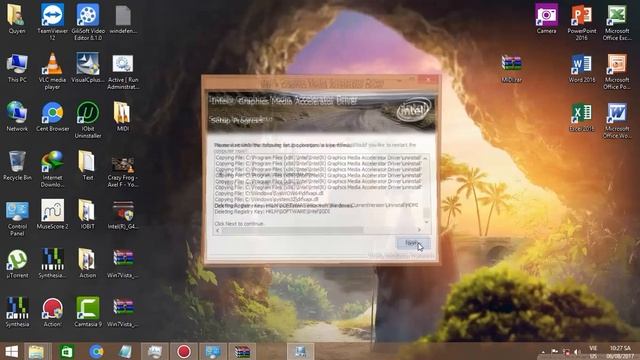Click the red record taskbar button
Image resolution: width=640 pixels, height=360 pixels.
184,351
